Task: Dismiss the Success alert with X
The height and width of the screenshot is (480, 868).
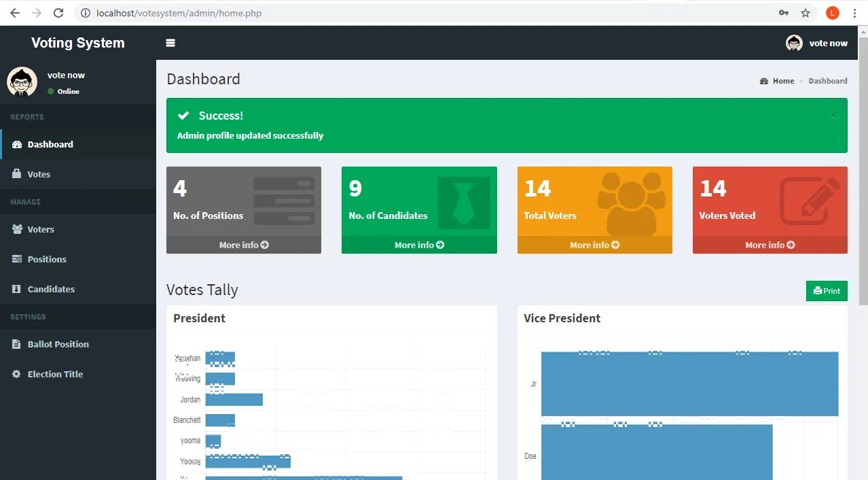Action: click(833, 116)
